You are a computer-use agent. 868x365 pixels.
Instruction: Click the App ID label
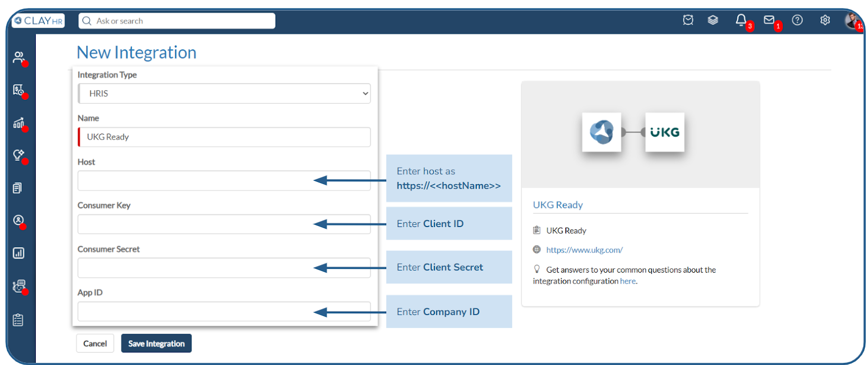(90, 293)
